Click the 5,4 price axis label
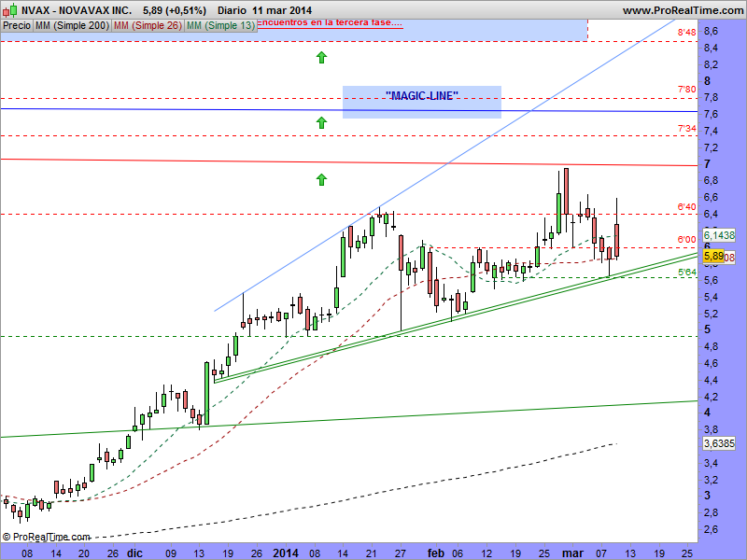The image size is (747, 560). tap(711, 297)
